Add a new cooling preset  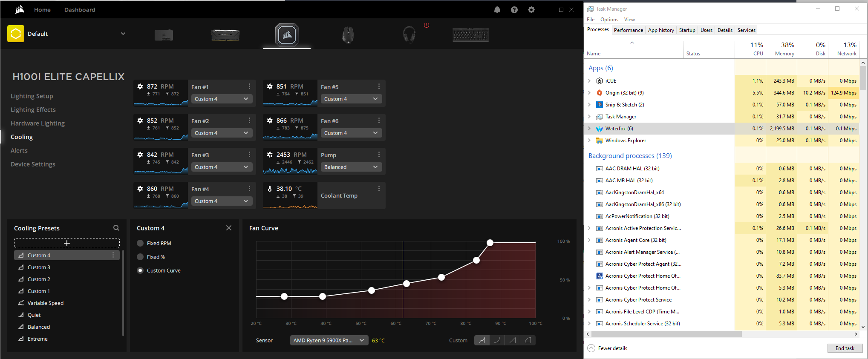tap(67, 243)
